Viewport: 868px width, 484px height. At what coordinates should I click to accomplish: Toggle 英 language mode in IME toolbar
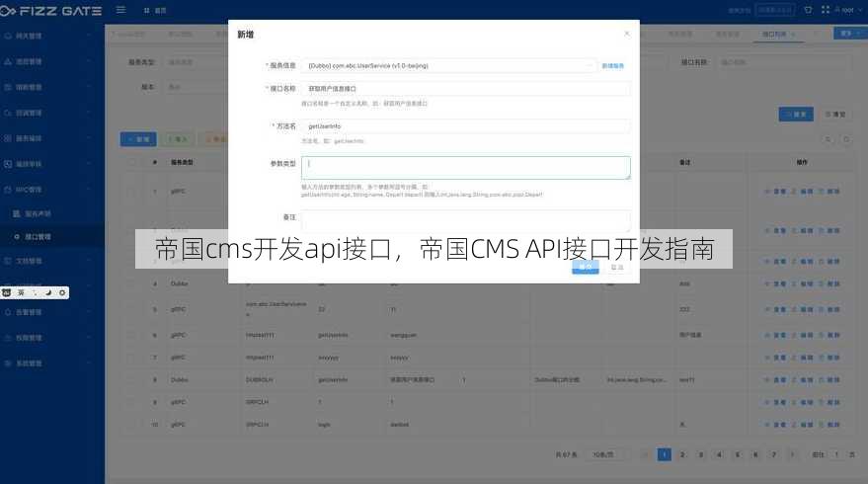point(21,292)
